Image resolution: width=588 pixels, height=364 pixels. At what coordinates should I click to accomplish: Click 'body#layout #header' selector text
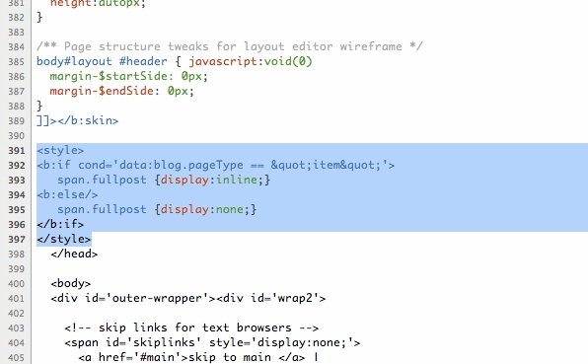click(x=102, y=61)
